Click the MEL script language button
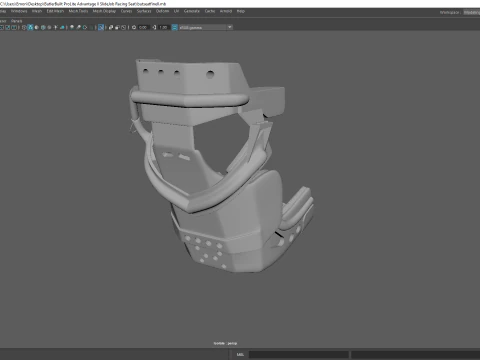480x360 pixels. click(240, 354)
